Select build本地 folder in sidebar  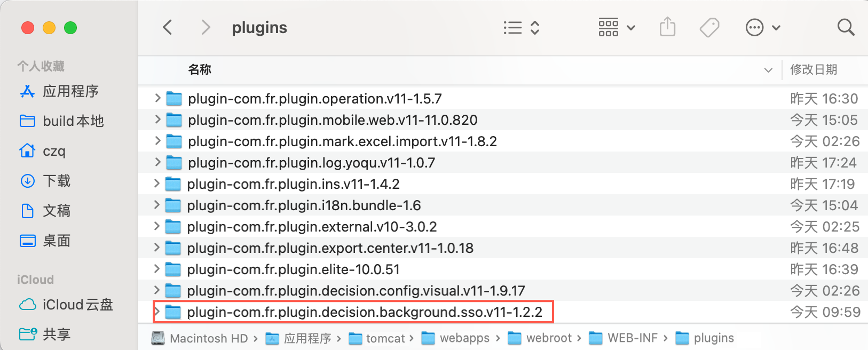(x=73, y=121)
